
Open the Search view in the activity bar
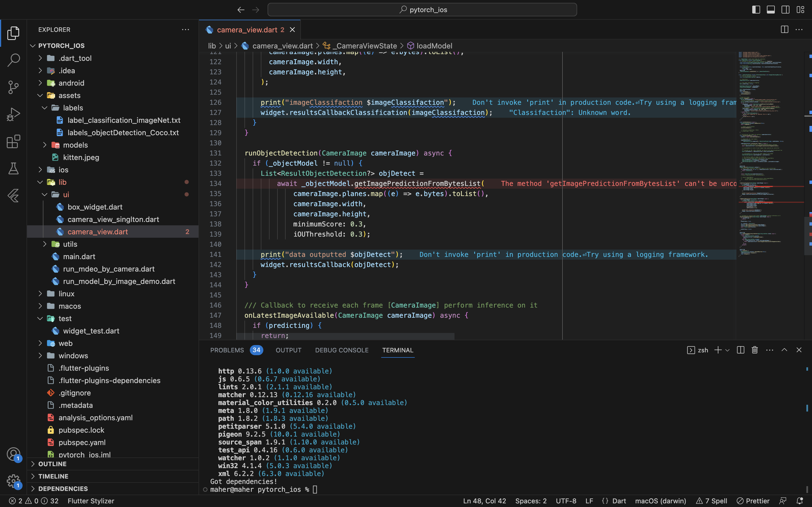point(14,60)
